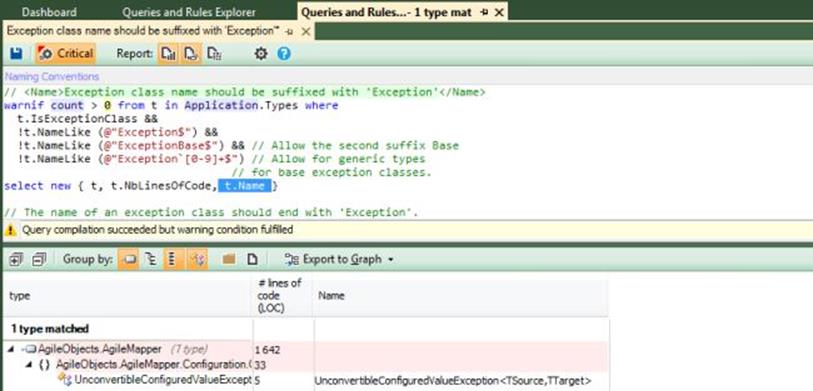Screen dimensions: 813x391
Task: Toggle the second Report list icon
Action: 191,53
